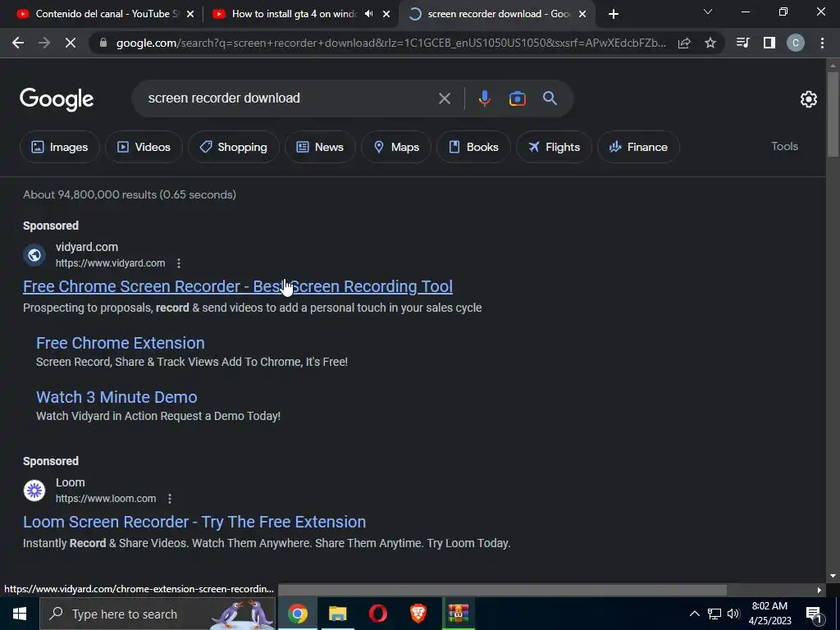The width and height of the screenshot is (840, 630).
Task: Click the horizontal scrollbar right arrow
Action: point(819,590)
